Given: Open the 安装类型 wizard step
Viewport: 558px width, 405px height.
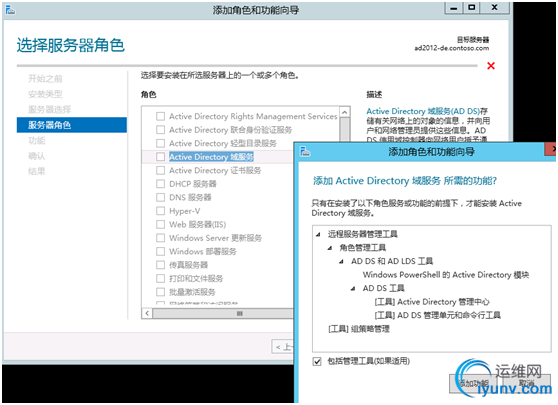Looking at the screenshot, I should coord(45,94).
